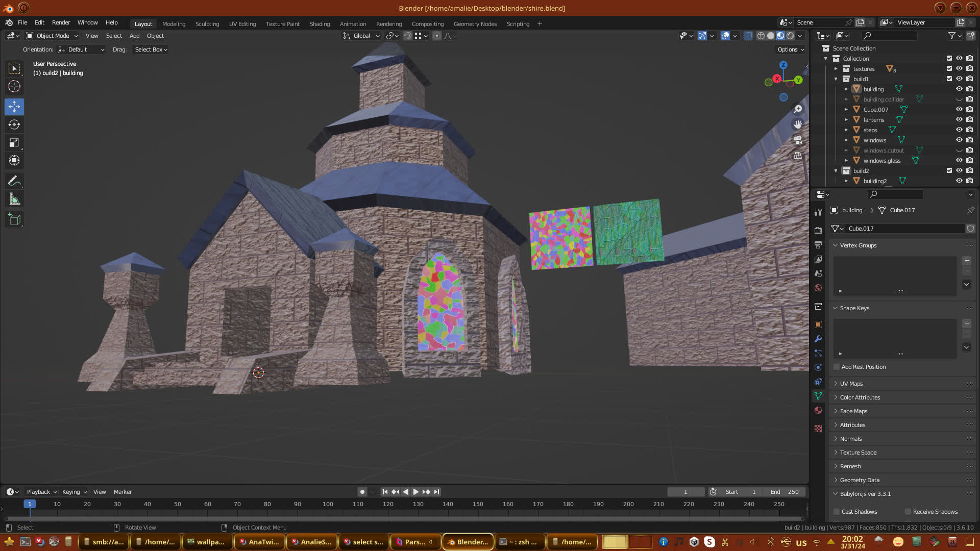Image resolution: width=980 pixels, height=551 pixels.
Task: Open the Render menu
Action: click(x=61, y=22)
